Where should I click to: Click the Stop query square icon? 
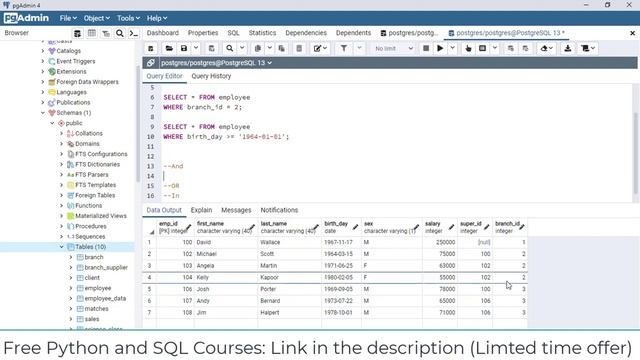[426, 48]
